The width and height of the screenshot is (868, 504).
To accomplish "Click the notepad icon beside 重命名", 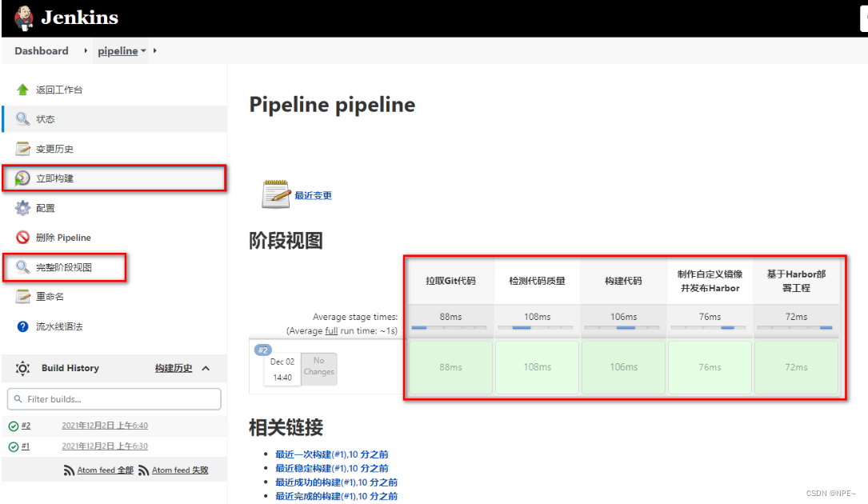I will pos(22,297).
